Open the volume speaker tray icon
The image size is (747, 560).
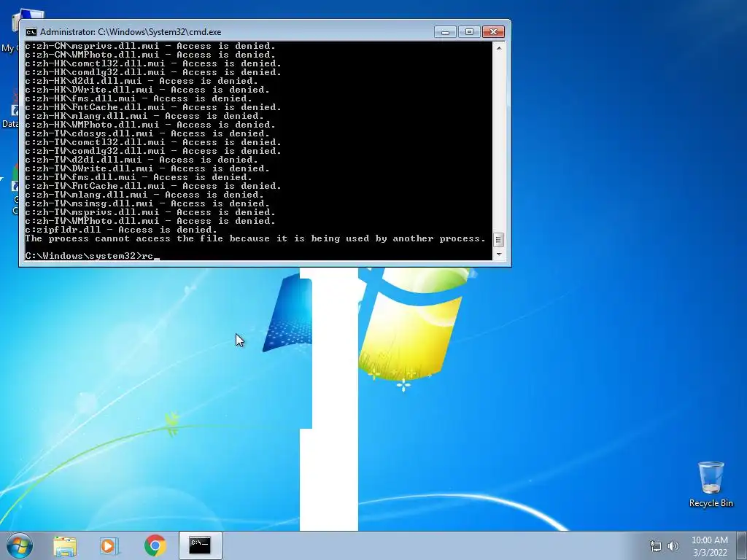click(673, 546)
